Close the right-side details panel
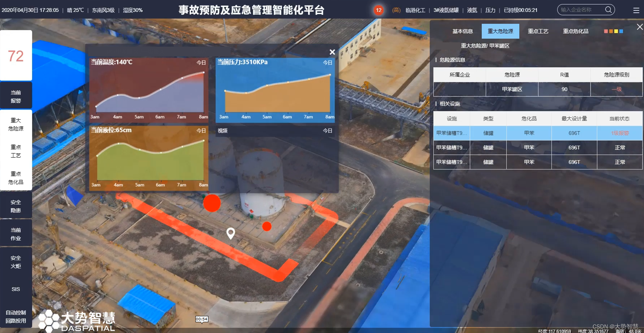The width and height of the screenshot is (644, 333). pyautogui.click(x=640, y=27)
